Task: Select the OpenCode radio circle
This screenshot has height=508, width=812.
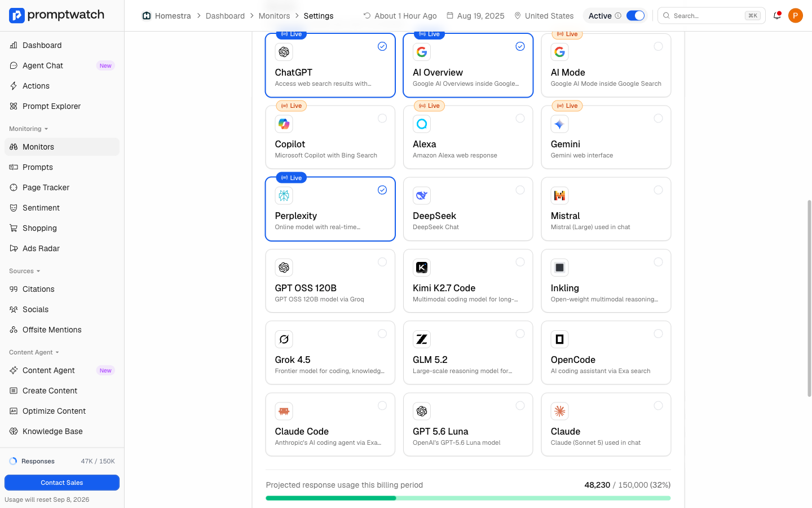Action: tap(658, 334)
